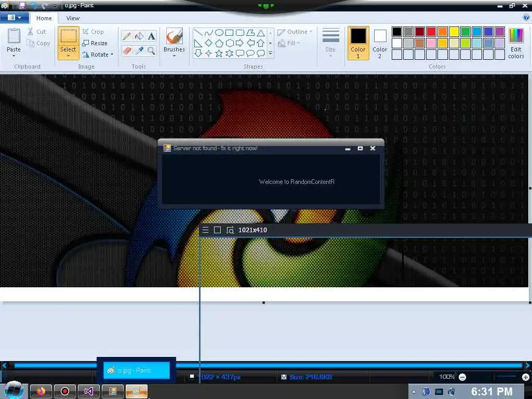Choose the Right triangle shape
Image resolution: width=532 pixels, height=399 pixels.
[198, 43]
